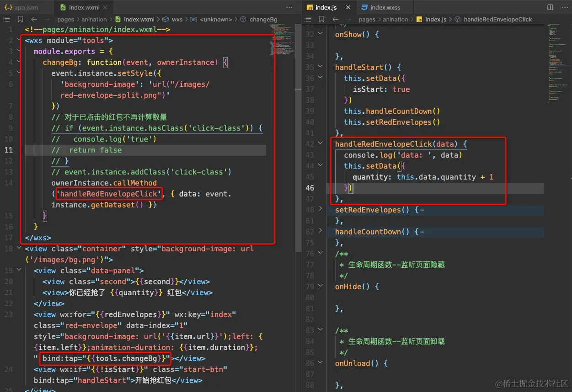This screenshot has height=392, width=572.
Task: Close the index.js tab
Action: click(348, 7)
